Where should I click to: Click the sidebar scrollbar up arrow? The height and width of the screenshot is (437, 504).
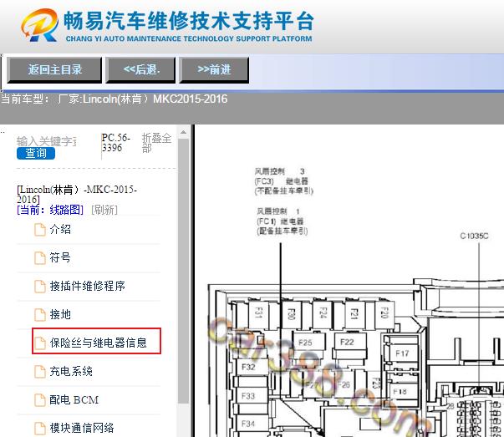tap(183, 132)
